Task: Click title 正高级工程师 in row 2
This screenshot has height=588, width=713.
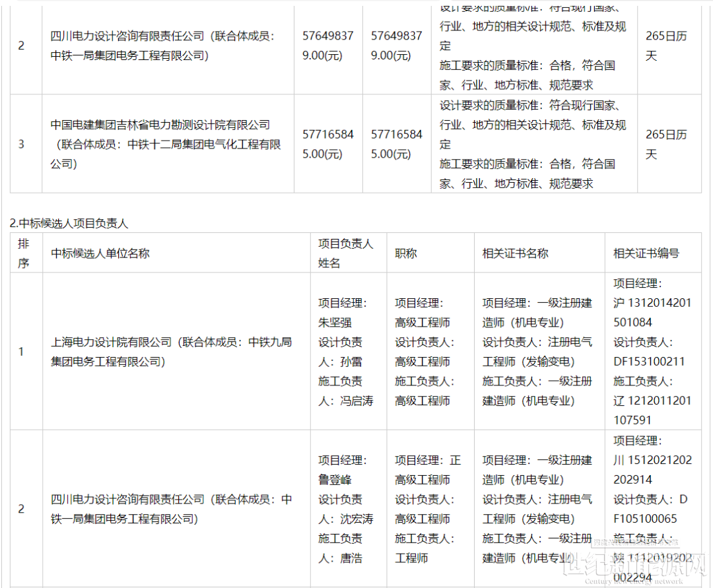Action: (x=427, y=470)
